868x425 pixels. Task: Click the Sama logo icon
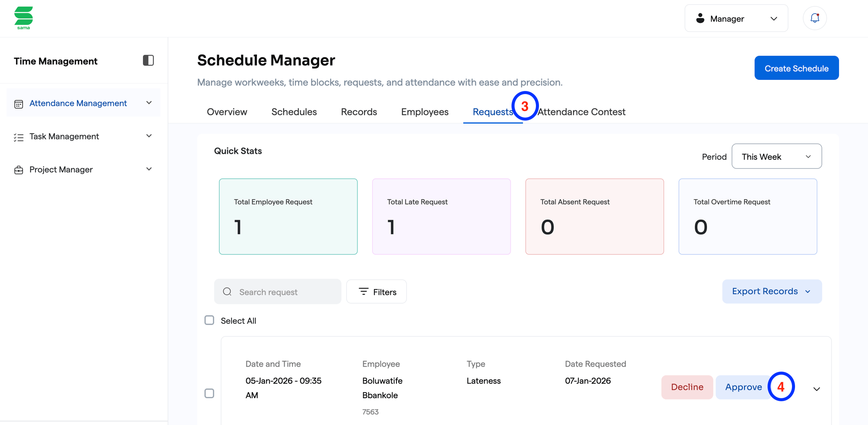tap(23, 18)
